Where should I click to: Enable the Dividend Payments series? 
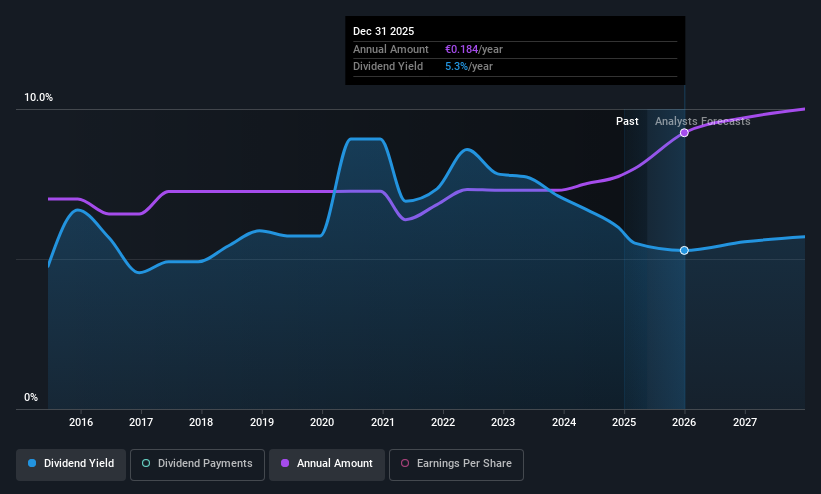click(x=197, y=464)
